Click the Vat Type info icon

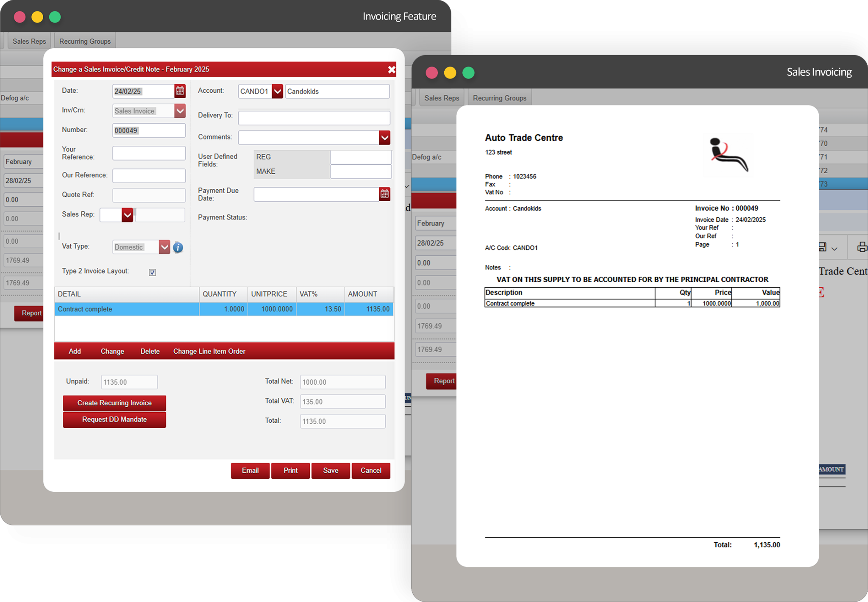pyautogui.click(x=178, y=247)
